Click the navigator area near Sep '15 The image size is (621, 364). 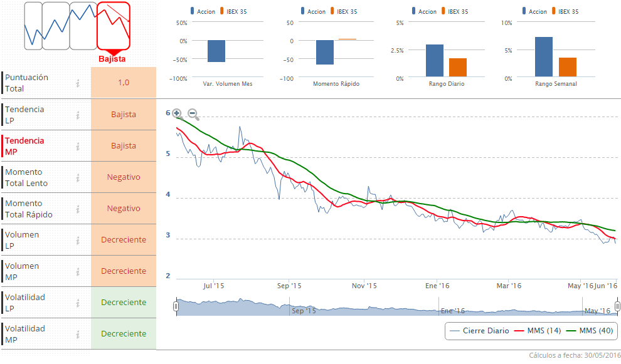tap(304, 311)
